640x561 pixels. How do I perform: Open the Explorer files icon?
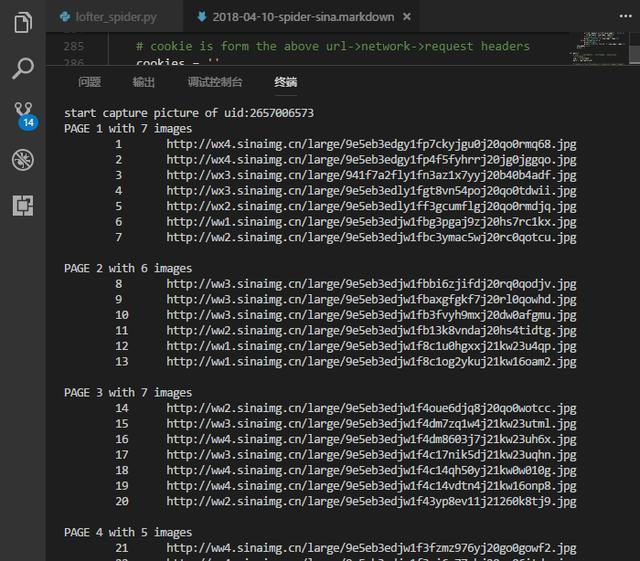click(x=23, y=22)
